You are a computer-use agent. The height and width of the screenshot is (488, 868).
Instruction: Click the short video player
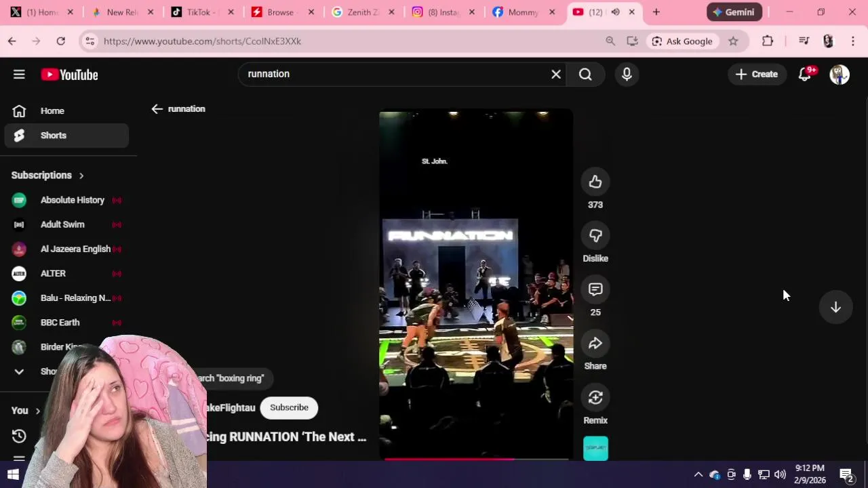coord(476,285)
